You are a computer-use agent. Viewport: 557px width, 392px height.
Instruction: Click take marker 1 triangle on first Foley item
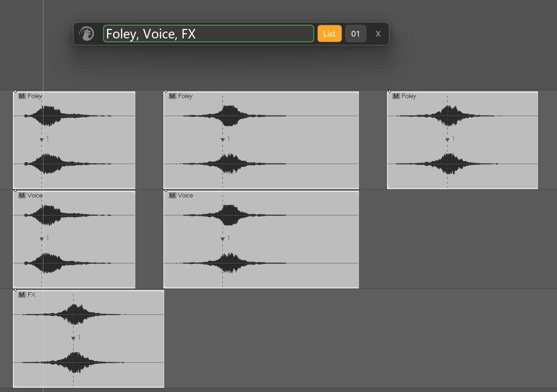click(x=42, y=140)
